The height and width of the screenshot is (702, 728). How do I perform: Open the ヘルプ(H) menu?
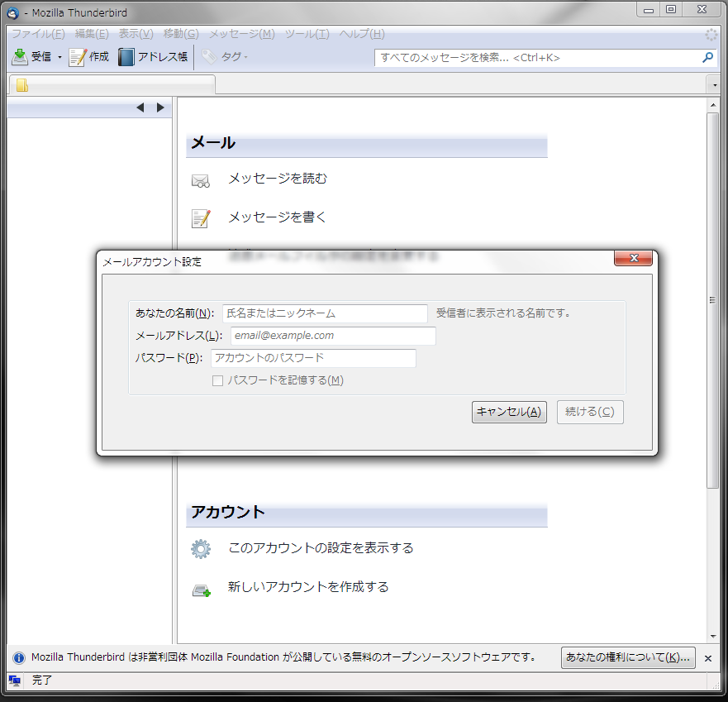pyautogui.click(x=362, y=33)
